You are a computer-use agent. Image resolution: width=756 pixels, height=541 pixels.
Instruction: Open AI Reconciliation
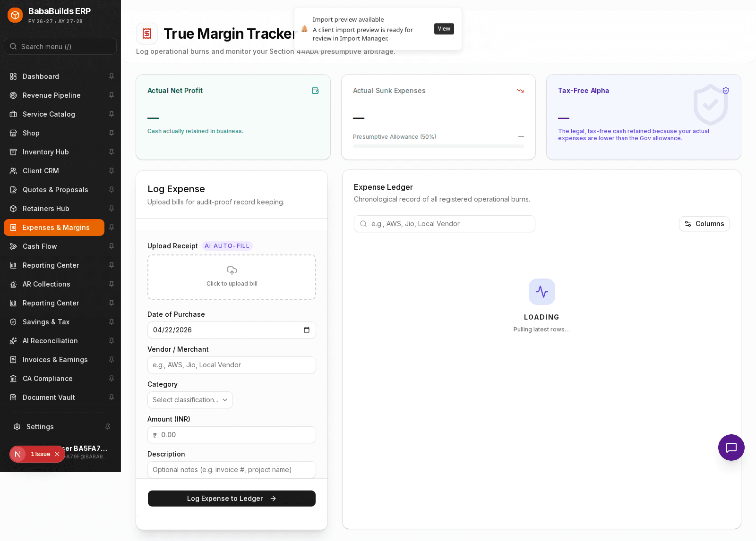[54, 341]
